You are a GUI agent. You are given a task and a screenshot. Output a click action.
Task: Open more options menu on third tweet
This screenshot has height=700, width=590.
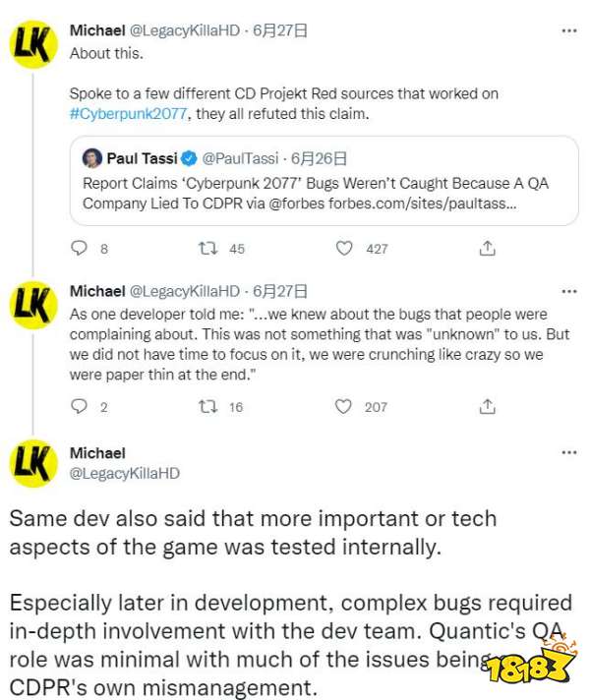(569, 452)
